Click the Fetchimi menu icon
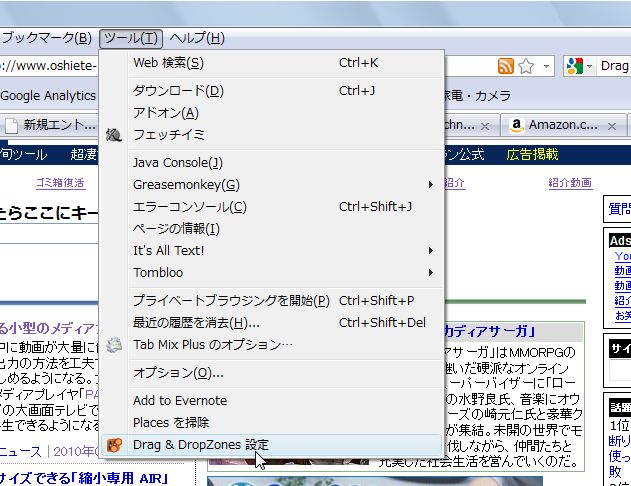The image size is (631, 486). [114, 135]
